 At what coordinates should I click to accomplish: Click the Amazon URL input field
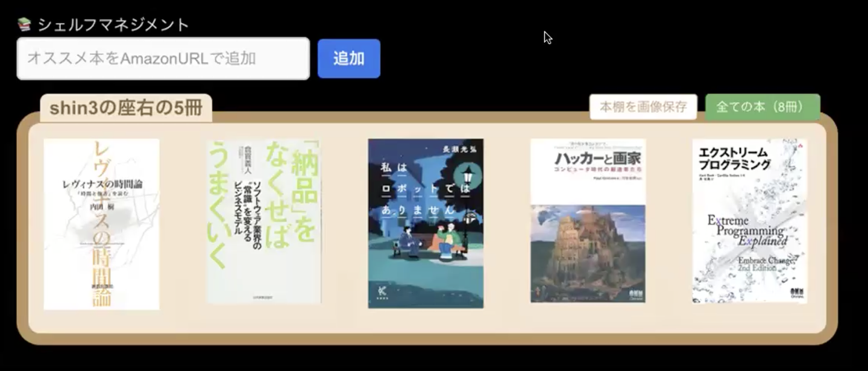point(163,59)
